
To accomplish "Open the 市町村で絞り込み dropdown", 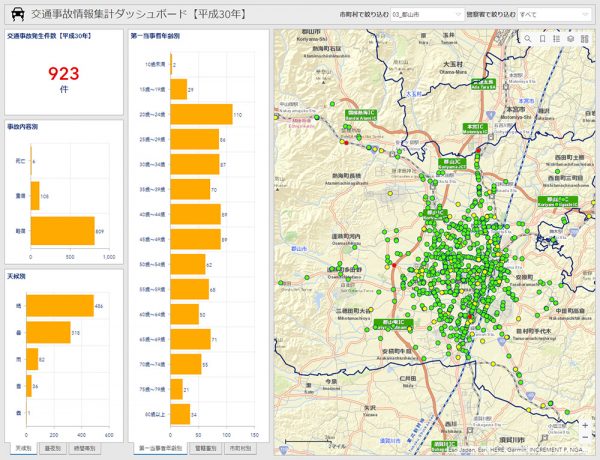I will coord(423,15).
